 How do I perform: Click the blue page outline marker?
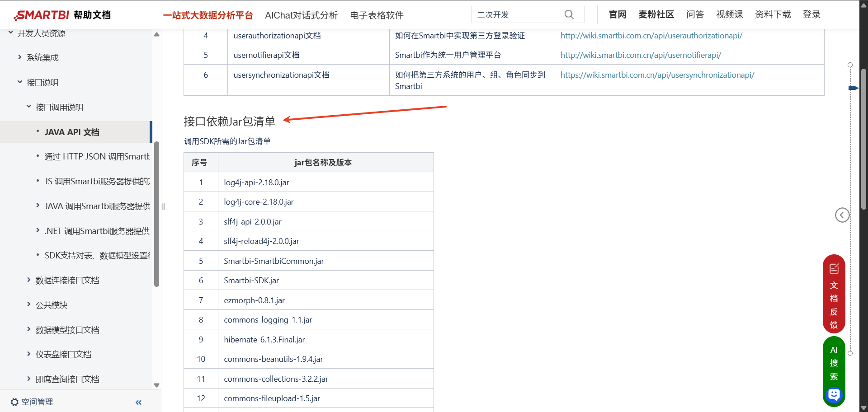pyautogui.click(x=853, y=88)
